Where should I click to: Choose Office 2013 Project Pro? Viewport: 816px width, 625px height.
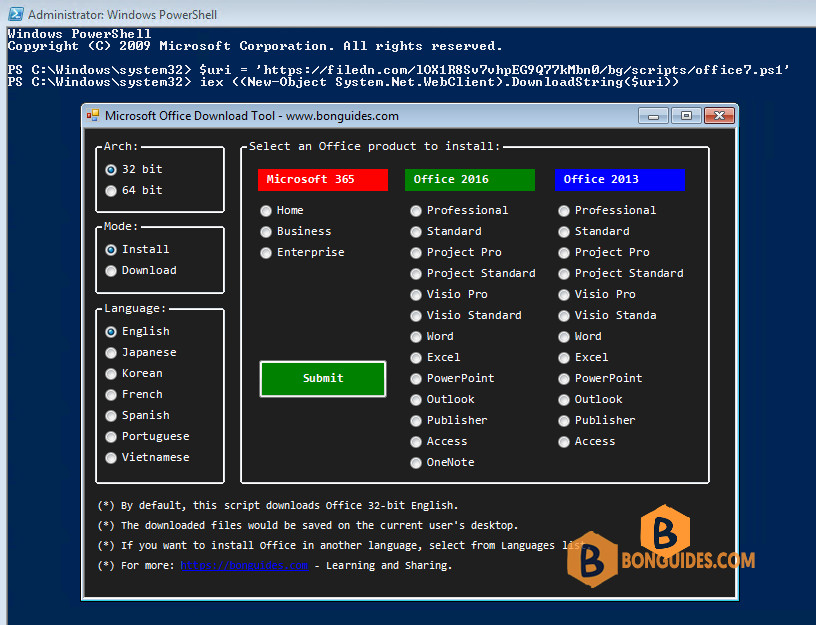[x=604, y=252]
